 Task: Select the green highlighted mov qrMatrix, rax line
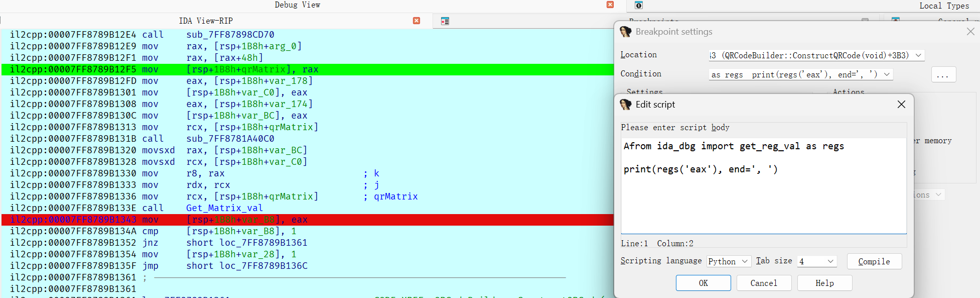(307, 69)
